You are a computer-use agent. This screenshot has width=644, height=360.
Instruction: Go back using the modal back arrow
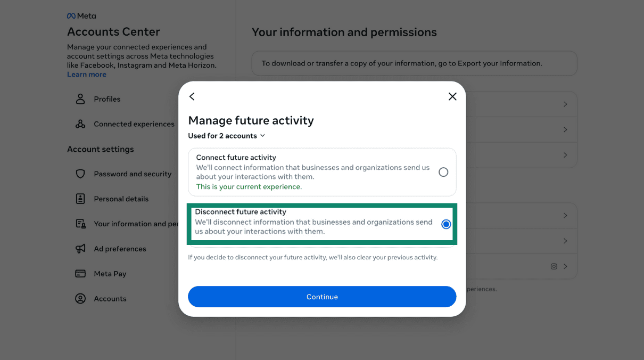coord(192,96)
